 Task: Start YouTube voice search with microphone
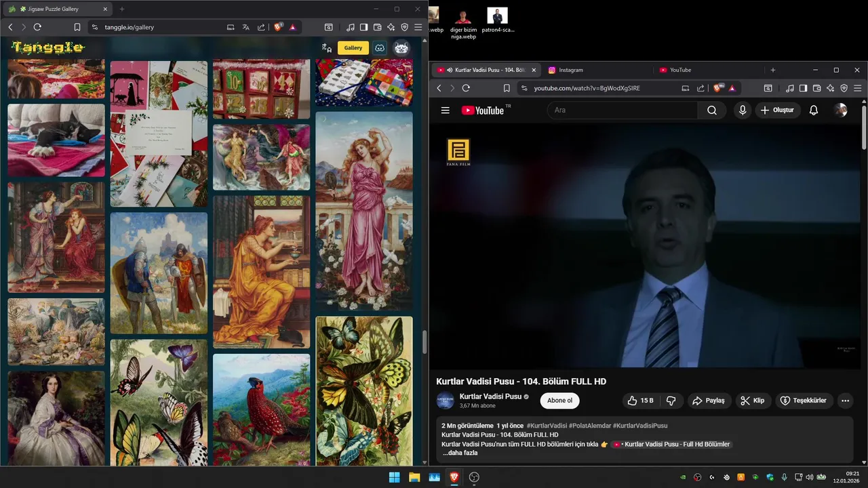[x=743, y=110]
